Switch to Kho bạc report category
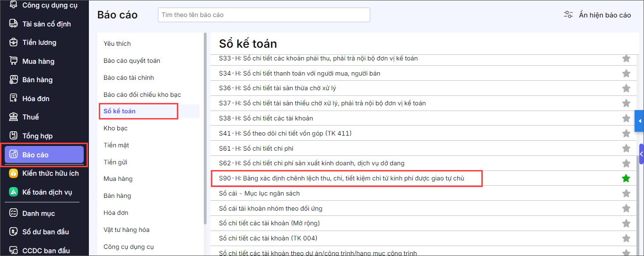644x256 pixels. coord(115,128)
